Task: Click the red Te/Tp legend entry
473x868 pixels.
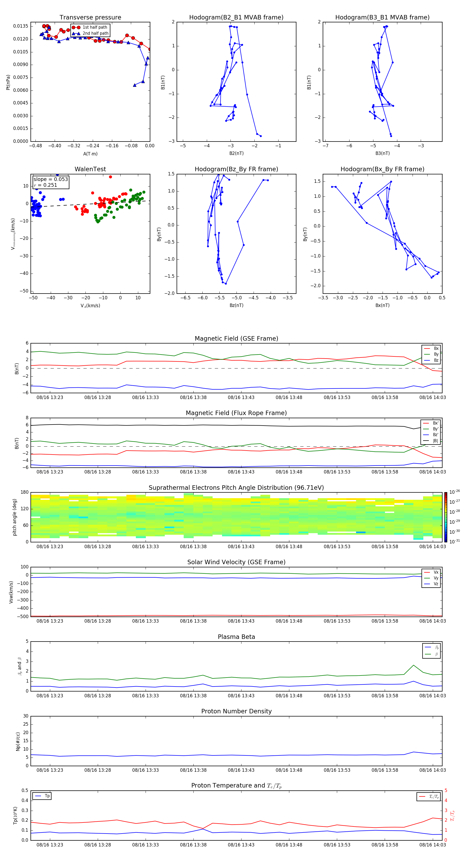Action: (x=429, y=797)
